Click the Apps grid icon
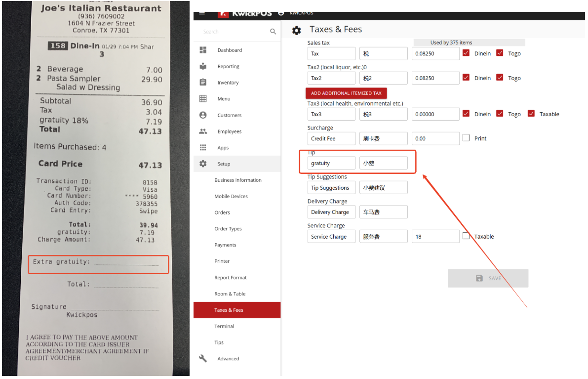This screenshot has width=588, height=379. point(203,147)
